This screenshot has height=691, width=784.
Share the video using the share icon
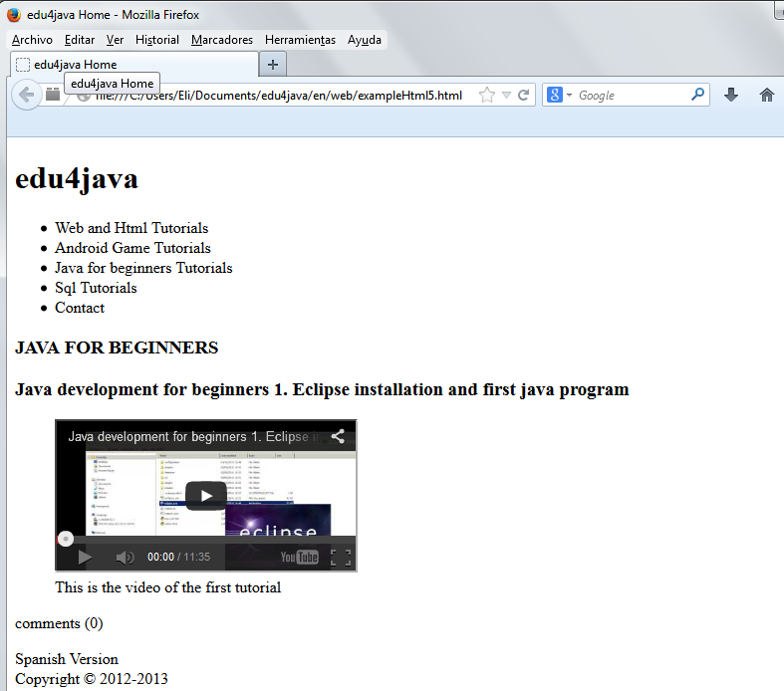(x=338, y=436)
